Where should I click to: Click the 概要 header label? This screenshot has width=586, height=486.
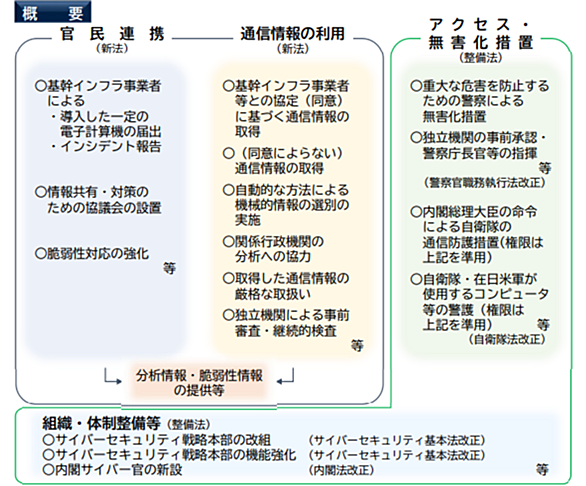[x=53, y=12]
